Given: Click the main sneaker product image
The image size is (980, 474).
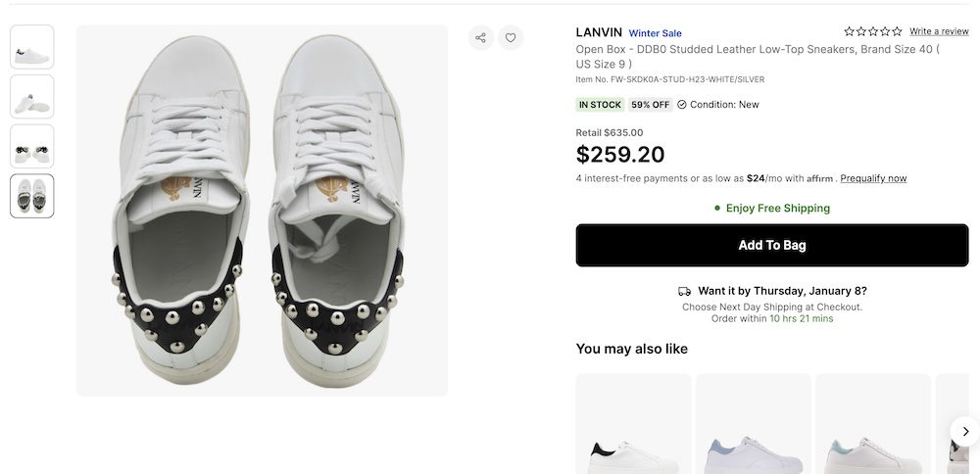Looking at the screenshot, I should [x=262, y=211].
